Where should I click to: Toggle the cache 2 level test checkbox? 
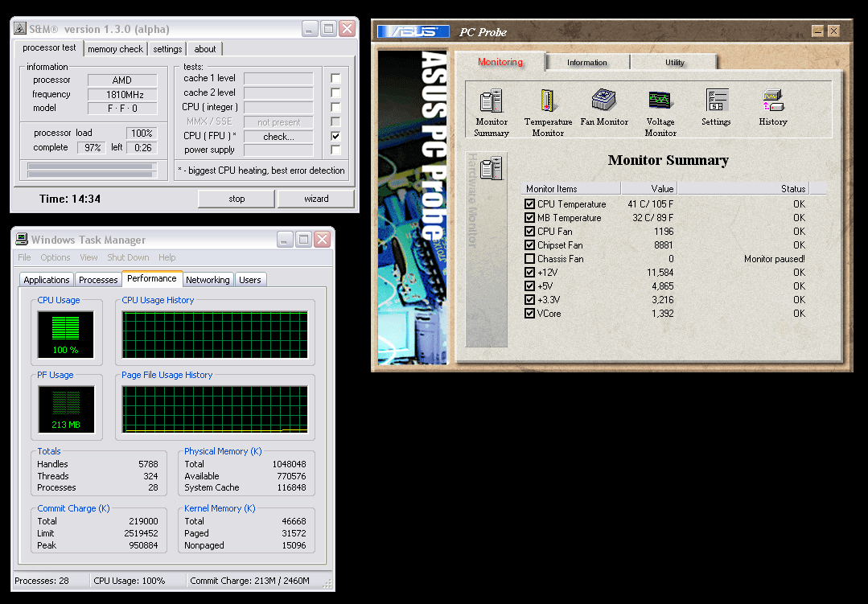(x=335, y=92)
